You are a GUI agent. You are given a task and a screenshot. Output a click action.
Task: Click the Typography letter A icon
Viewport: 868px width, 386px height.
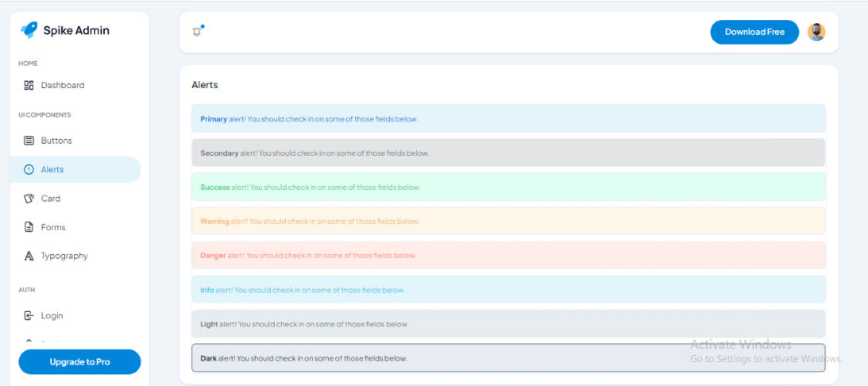(29, 256)
